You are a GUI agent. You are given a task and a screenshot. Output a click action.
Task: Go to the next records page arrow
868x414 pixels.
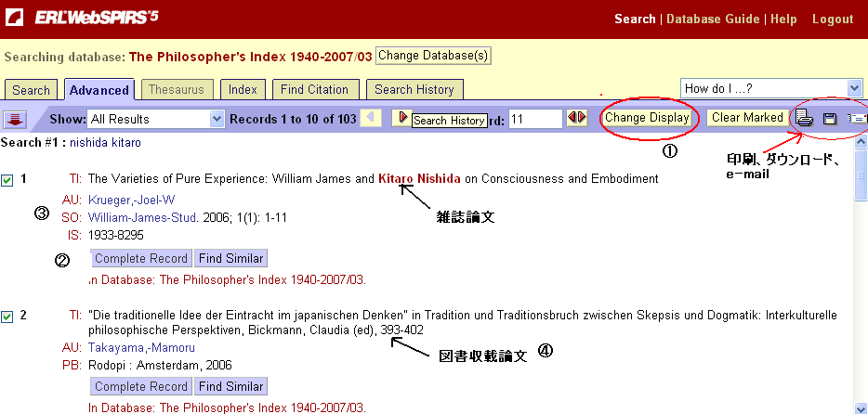point(403,117)
